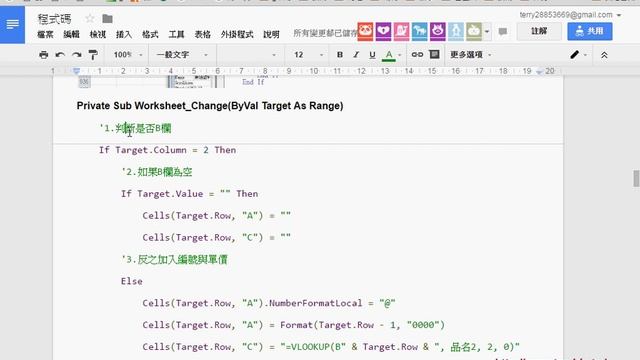Image resolution: width=640 pixels, height=360 pixels.
Task: Open the 插入 menu
Action: [x=124, y=35]
